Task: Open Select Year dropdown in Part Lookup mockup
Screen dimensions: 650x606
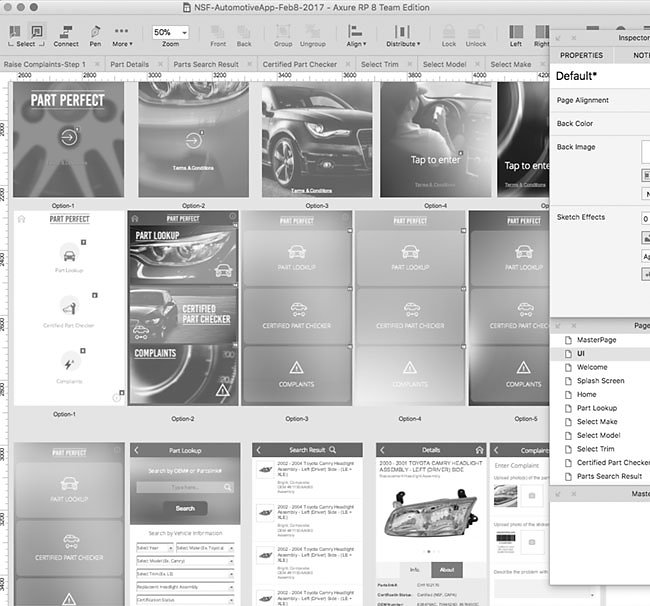Action: tap(155, 548)
